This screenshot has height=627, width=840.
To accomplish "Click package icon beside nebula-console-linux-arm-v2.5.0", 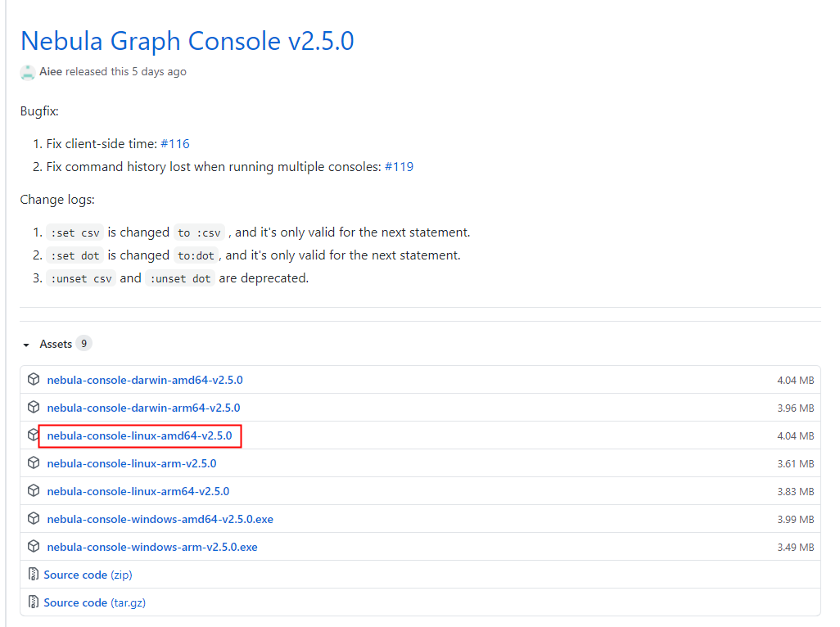I will pyautogui.click(x=34, y=463).
